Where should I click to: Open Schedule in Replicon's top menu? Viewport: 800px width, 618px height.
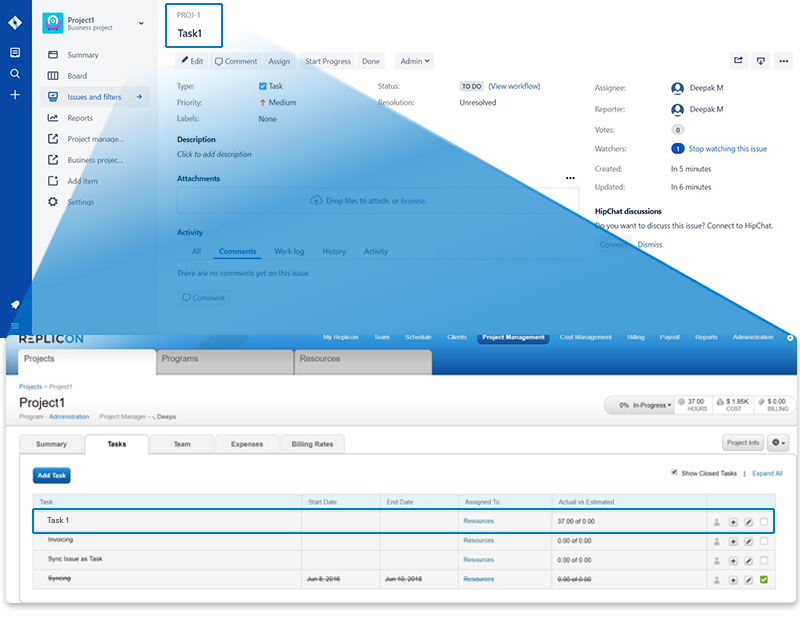pyautogui.click(x=418, y=337)
